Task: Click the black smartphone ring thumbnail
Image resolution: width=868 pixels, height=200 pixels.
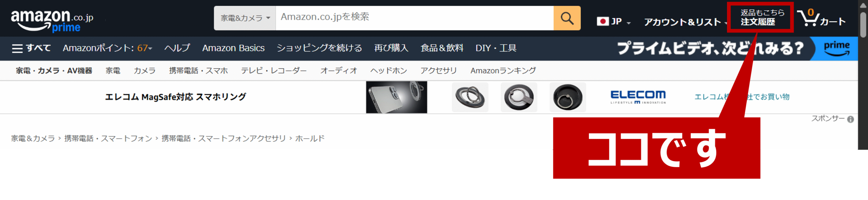Action: coord(568,97)
